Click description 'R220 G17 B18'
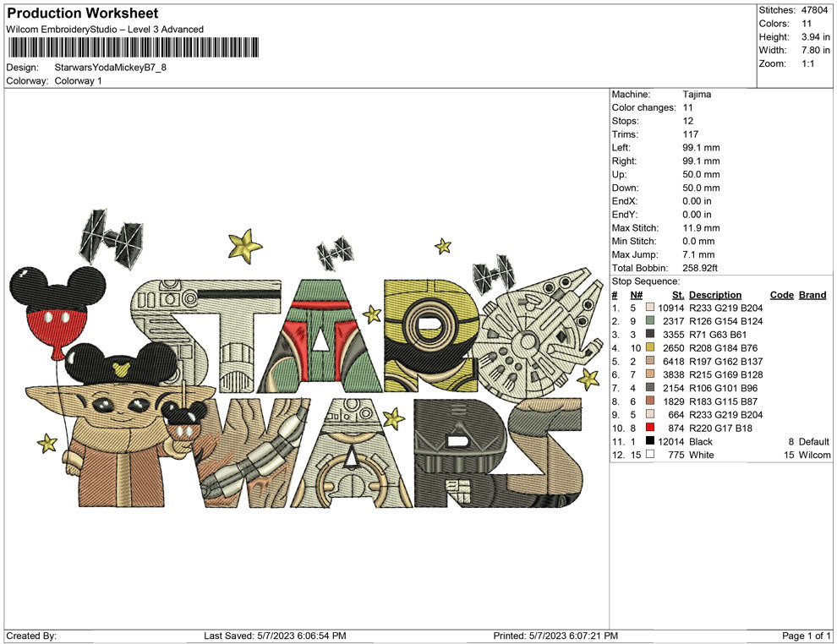The width and height of the screenshot is (837, 644). [720, 428]
